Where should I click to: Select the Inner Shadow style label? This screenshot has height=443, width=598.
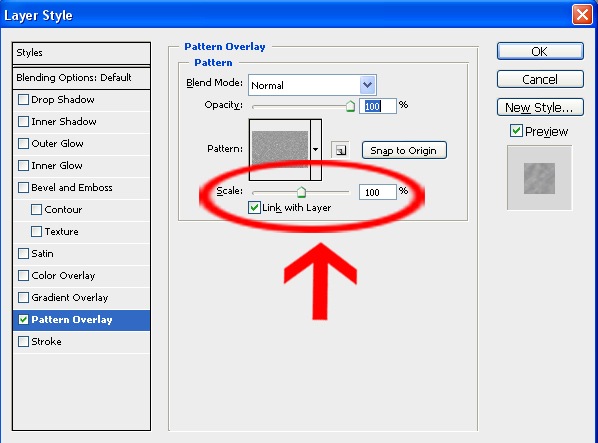click(64, 122)
